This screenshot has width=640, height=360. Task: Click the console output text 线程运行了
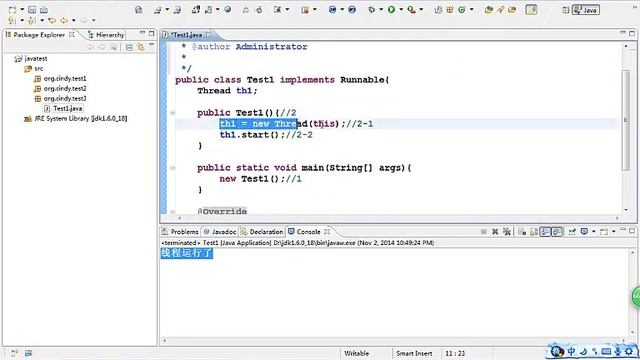[x=187, y=253]
